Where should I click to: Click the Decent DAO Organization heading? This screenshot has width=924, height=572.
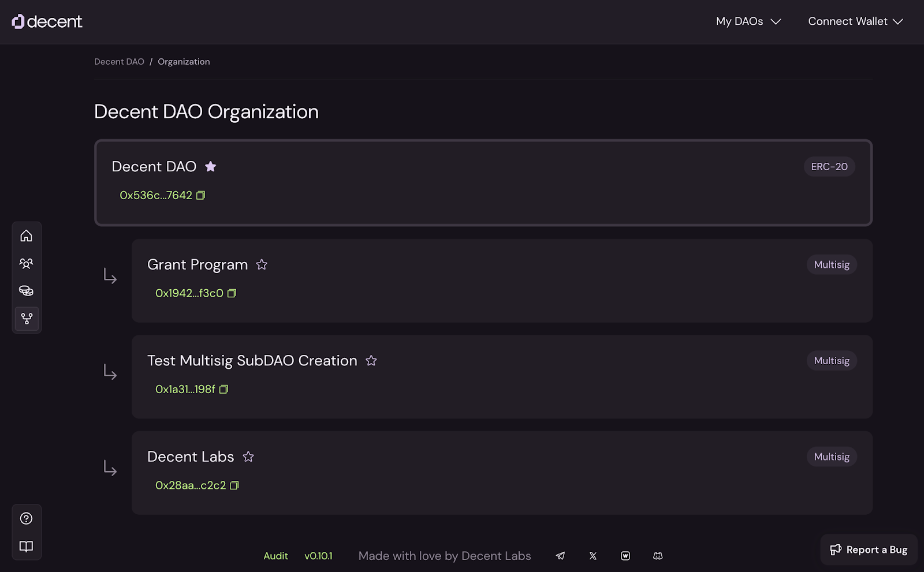tap(206, 111)
